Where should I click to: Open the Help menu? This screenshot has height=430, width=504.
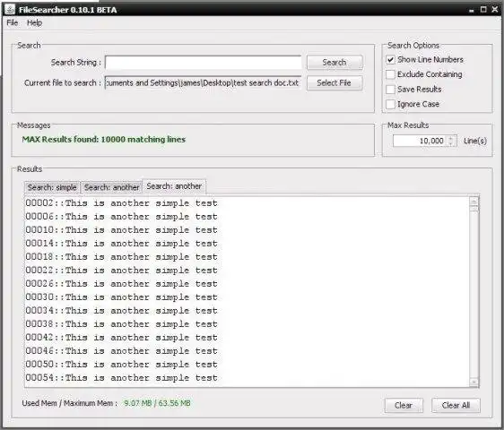click(34, 22)
